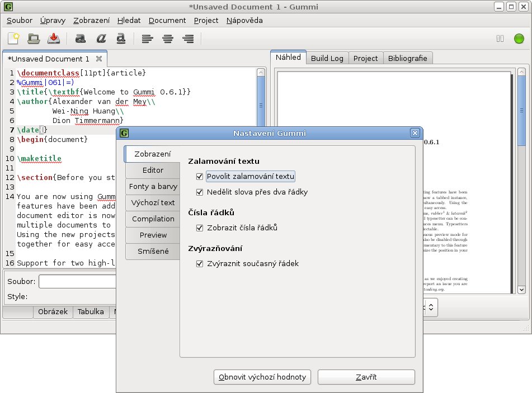Open the preview zoom selector arrows
The image size is (532, 393).
coord(431,307)
